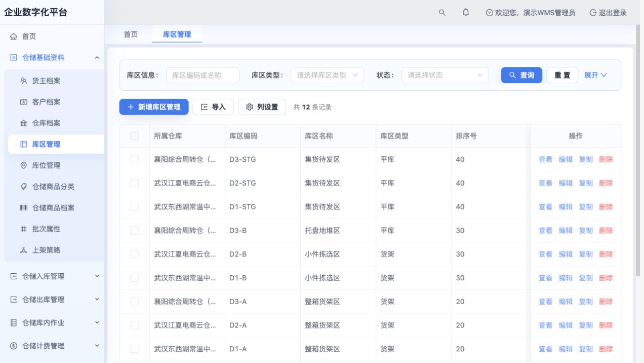The width and height of the screenshot is (644, 363).
Task: Click the 排序号 column header
Action: pyautogui.click(x=466, y=136)
